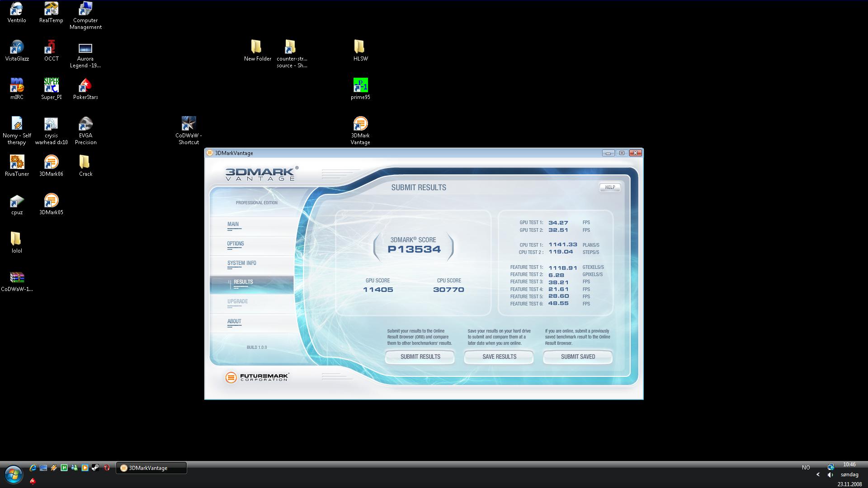Click the GPU score value 11405
Screen dimensions: 868x488
[378, 290]
